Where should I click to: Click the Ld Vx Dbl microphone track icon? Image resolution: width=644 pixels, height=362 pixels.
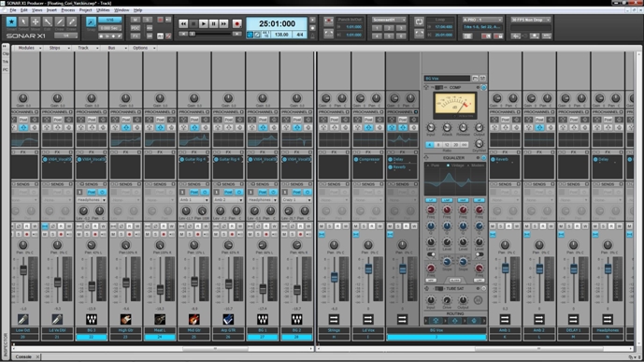tap(57, 319)
